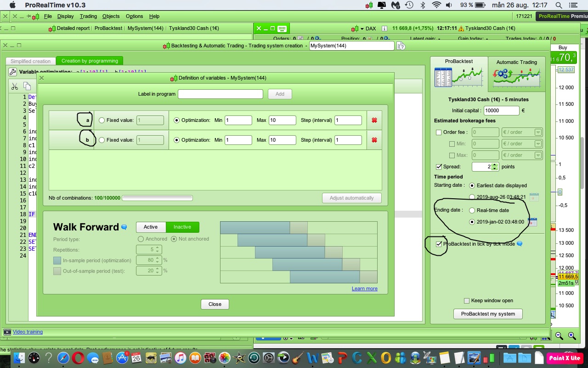Click the scissors cut icon in code editor
The height and width of the screenshot is (368, 588).
click(x=15, y=86)
